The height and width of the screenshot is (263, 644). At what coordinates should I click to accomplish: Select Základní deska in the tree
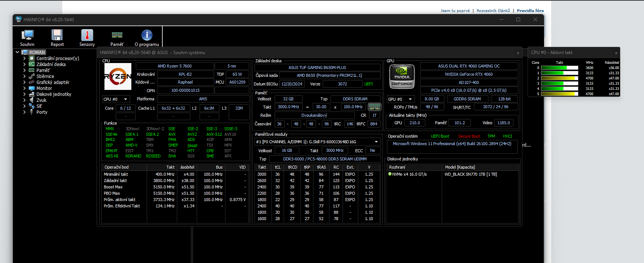pos(51,65)
